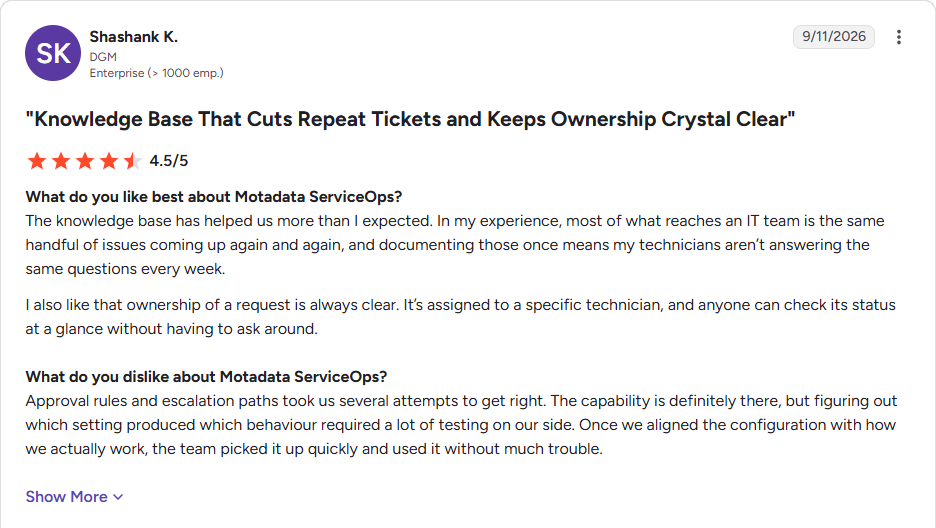Click the approval rules dislike paragraph
Viewport: 936px width, 528px height.
tap(461, 425)
